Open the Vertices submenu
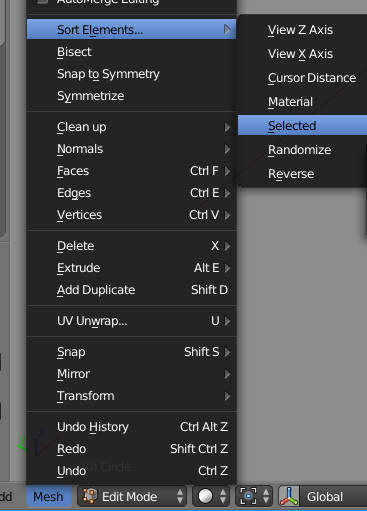This screenshot has width=367, height=511. tap(131, 215)
